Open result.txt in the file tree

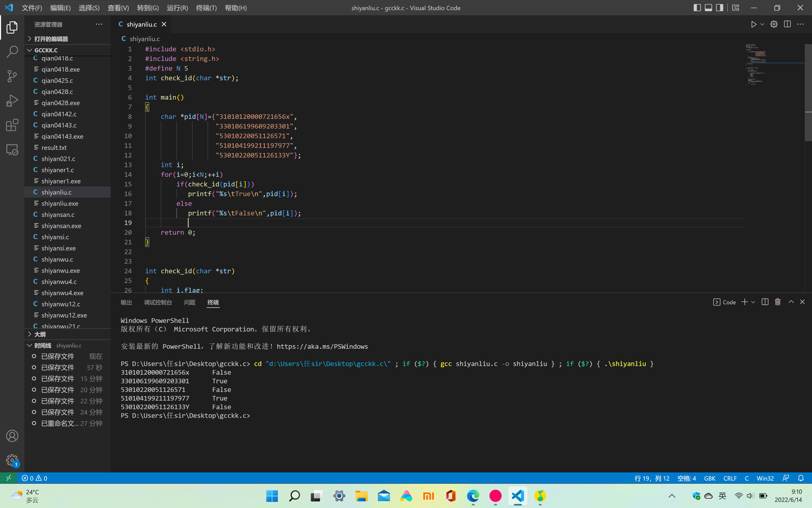pyautogui.click(x=67, y=148)
